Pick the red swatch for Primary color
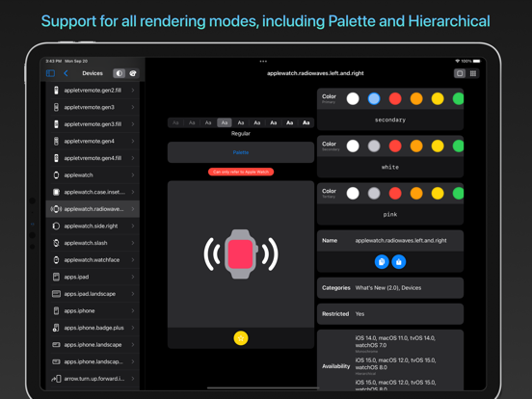Viewport: 532px width, 399px height. pos(395,98)
